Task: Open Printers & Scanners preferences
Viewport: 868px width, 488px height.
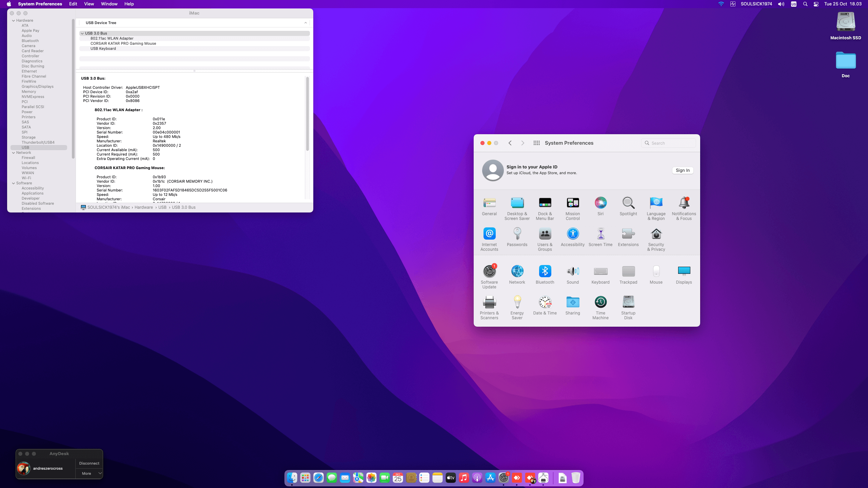Action: pos(489,308)
